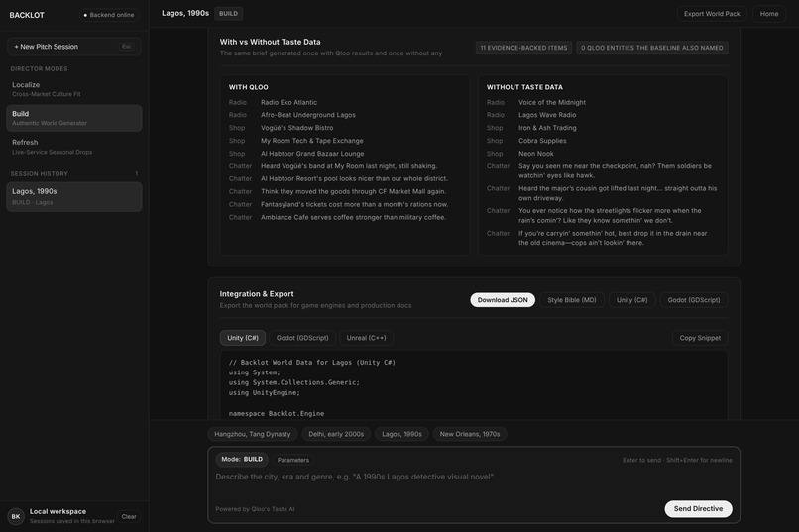Viewport: 799px width, 532px height.
Task: Click the BUILD badge next to title
Action: pyautogui.click(x=228, y=14)
